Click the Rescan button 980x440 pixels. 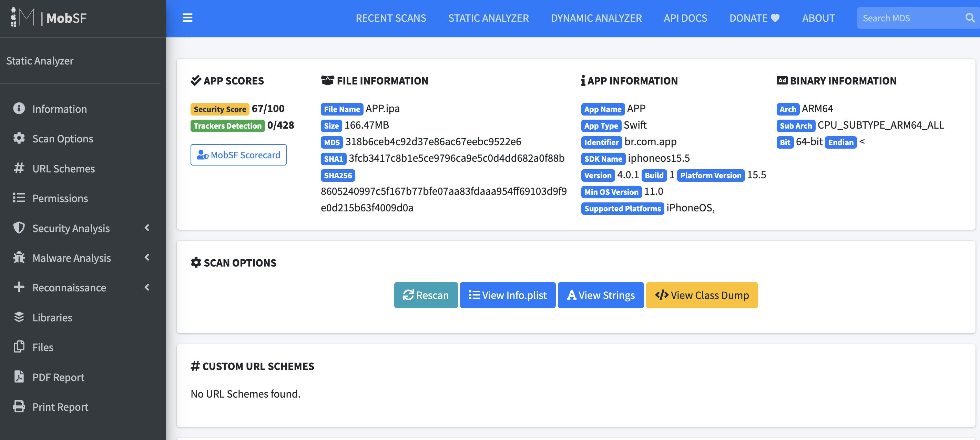pos(425,295)
